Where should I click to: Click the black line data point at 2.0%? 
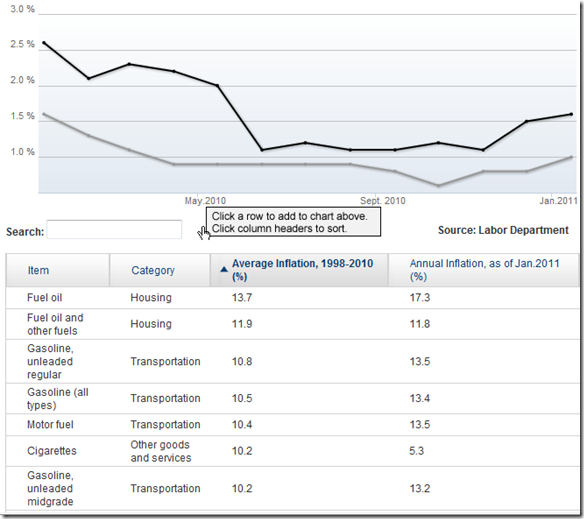(218, 86)
